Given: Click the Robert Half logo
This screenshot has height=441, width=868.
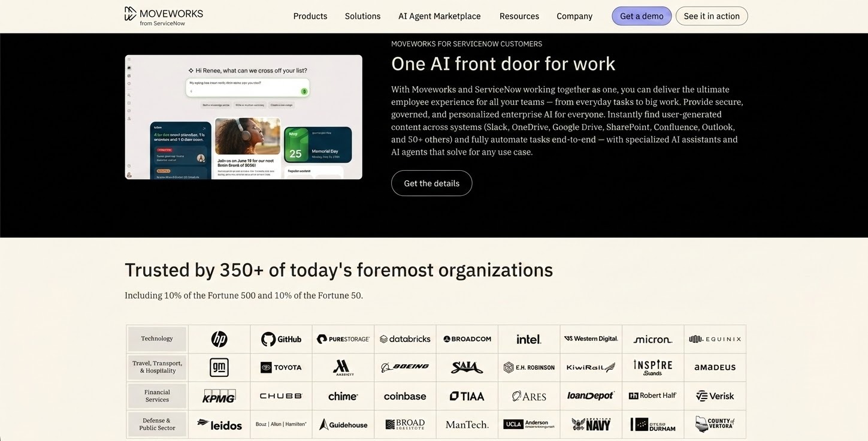Looking at the screenshot, I should coord(653,396).
